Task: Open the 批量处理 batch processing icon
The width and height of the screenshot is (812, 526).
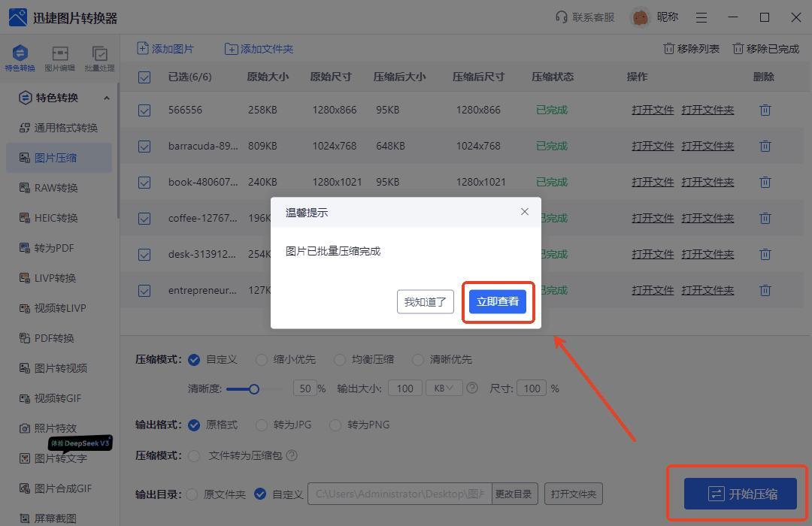Action: point(99,54)
